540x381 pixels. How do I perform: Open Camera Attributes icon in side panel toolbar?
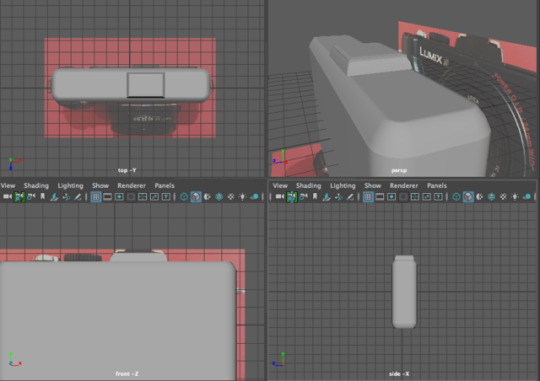tap(303, 197)
